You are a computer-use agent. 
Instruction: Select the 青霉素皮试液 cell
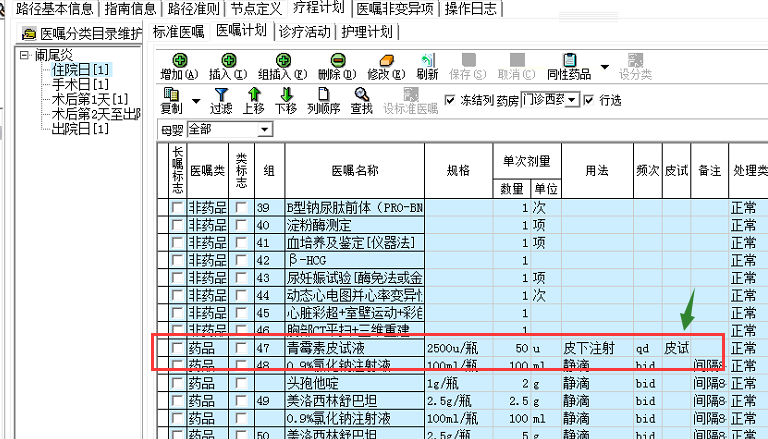click(x=355, y=348)
